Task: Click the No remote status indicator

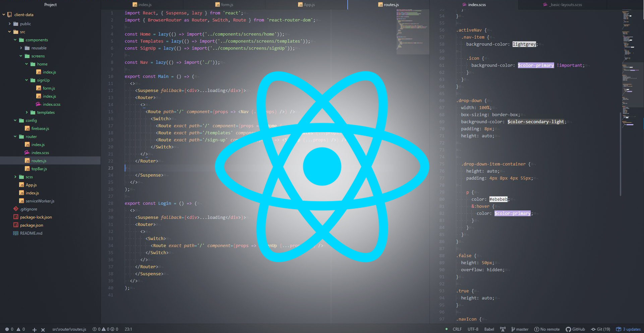Action: [x=547, y=329]
